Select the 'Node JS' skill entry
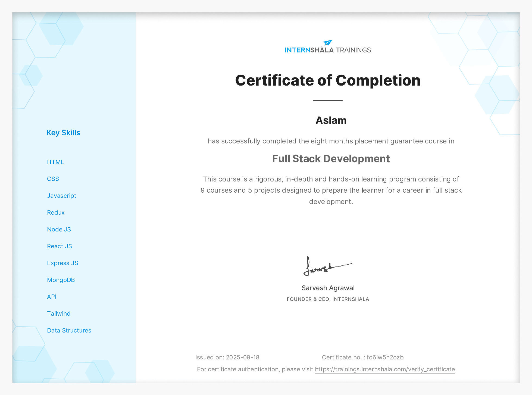The image size is (532, 395). (x=59, y=229)
